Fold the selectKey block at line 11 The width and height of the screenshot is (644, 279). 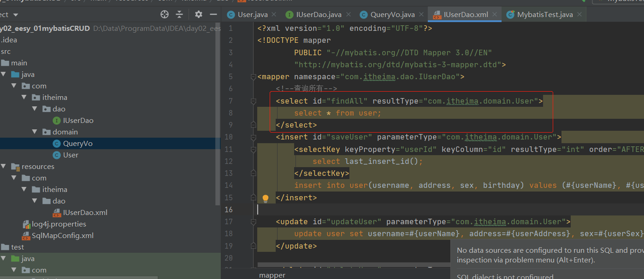253,149
